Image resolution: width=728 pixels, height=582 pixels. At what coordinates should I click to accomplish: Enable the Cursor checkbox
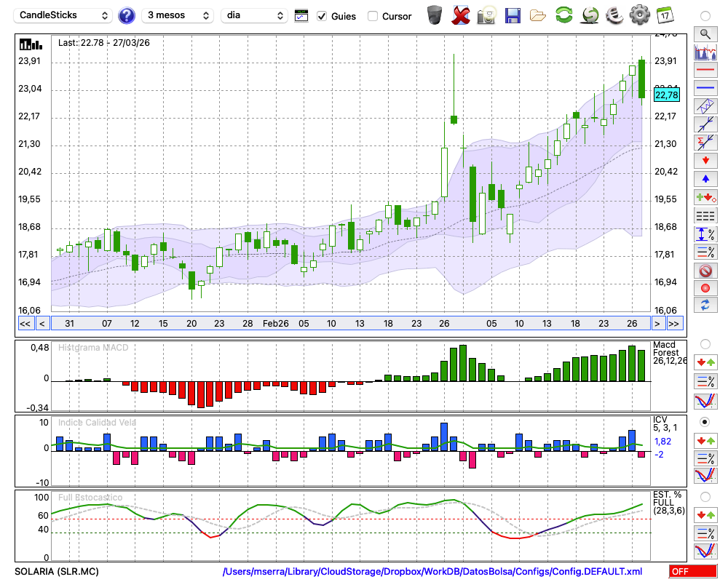(x=373, y=16)
